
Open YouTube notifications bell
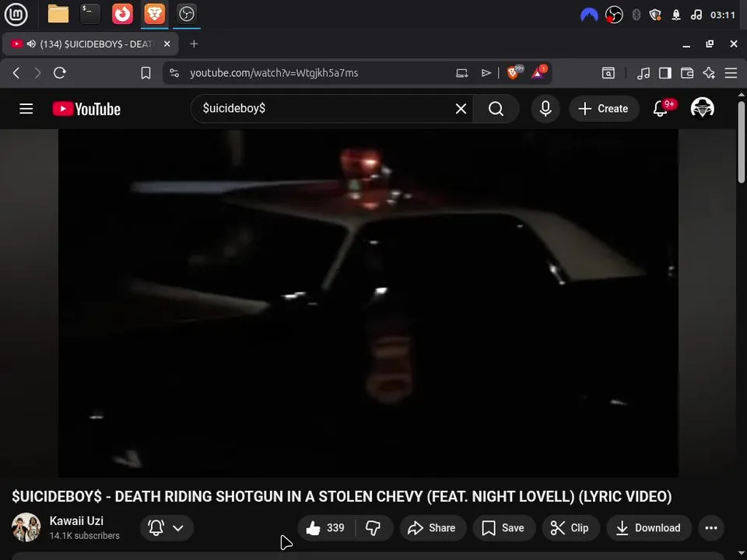click(661, 109)
